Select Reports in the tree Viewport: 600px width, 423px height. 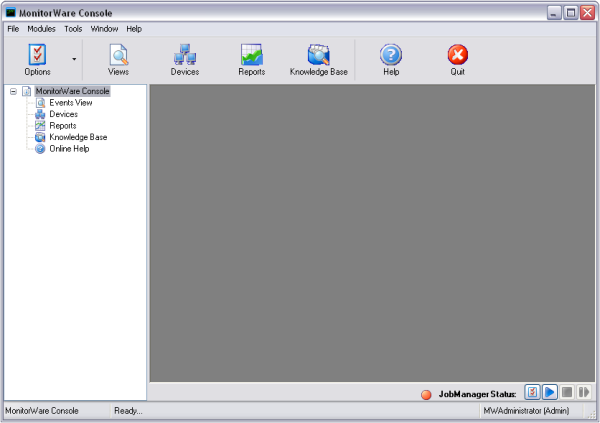pos(63,126)
